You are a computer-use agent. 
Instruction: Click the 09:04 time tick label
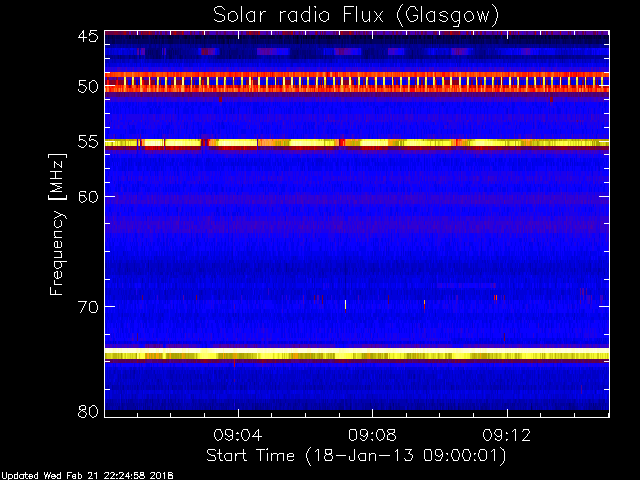[238, 435]
